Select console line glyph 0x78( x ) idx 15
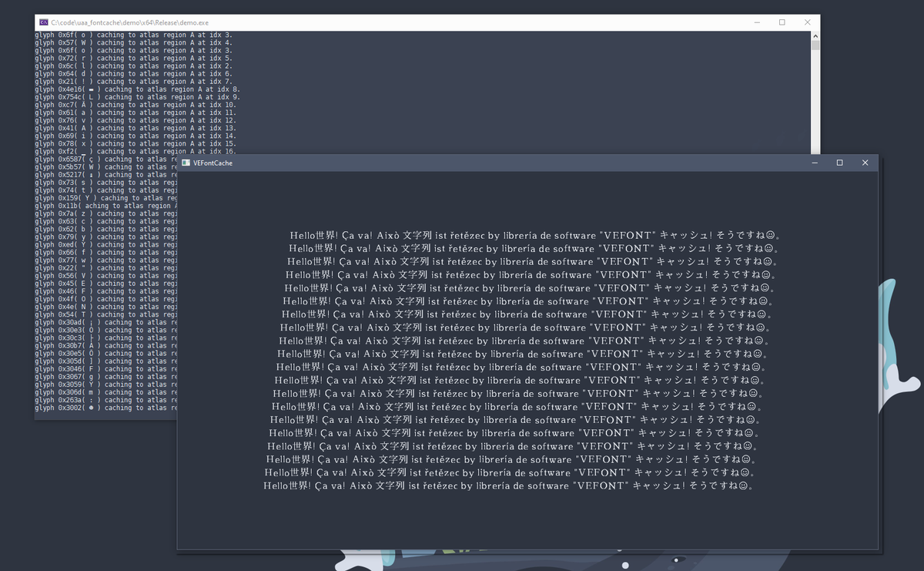This screenshot has height=571, width=924. [135, 143]
